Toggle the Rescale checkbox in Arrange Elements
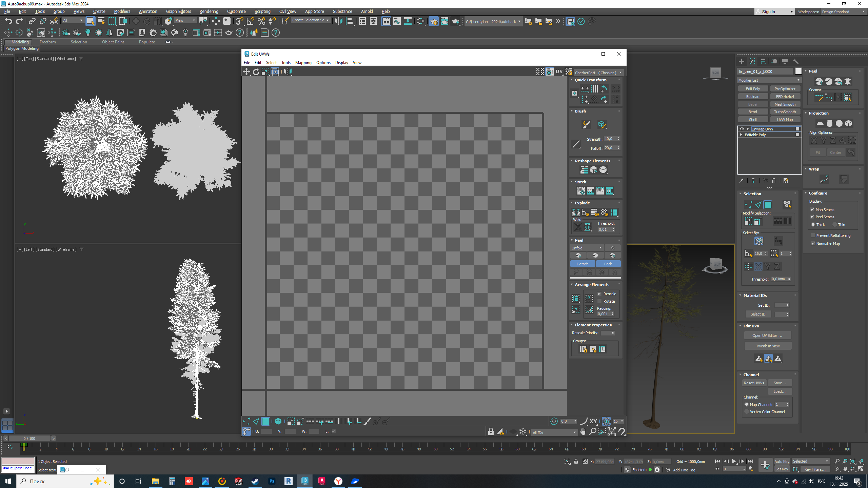The width and height of the screenshot is (868, 488). coord(599,294)
